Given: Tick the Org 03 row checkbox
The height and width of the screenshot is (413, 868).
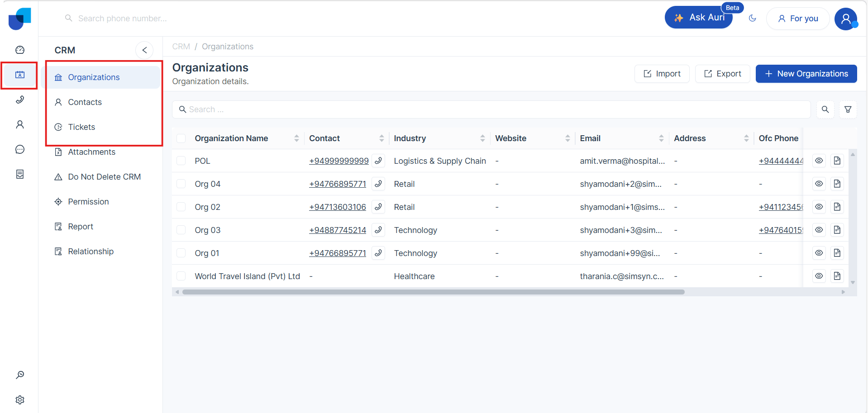Looking at the screenshot, I should [181, 230].
